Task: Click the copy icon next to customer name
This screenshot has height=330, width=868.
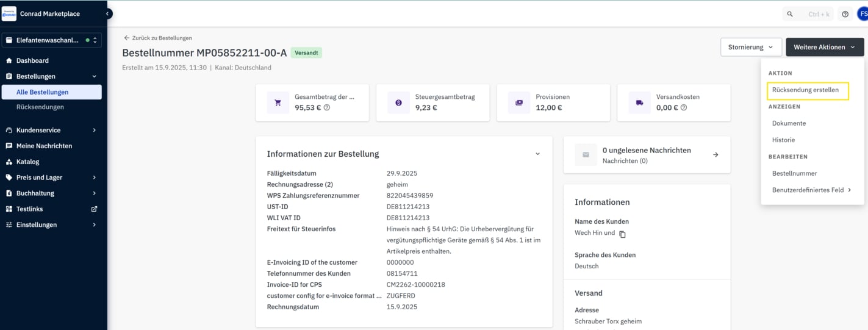Action: (622, 234)
